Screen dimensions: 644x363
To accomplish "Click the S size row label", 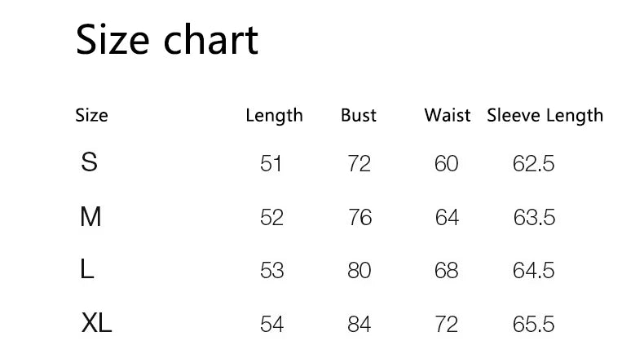I will [90, 162].
